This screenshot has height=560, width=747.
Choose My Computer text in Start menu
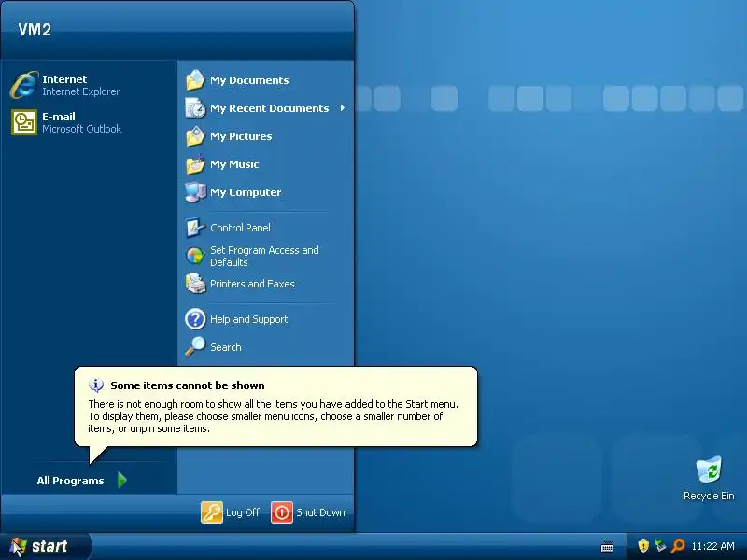click(x=246, y=192)
